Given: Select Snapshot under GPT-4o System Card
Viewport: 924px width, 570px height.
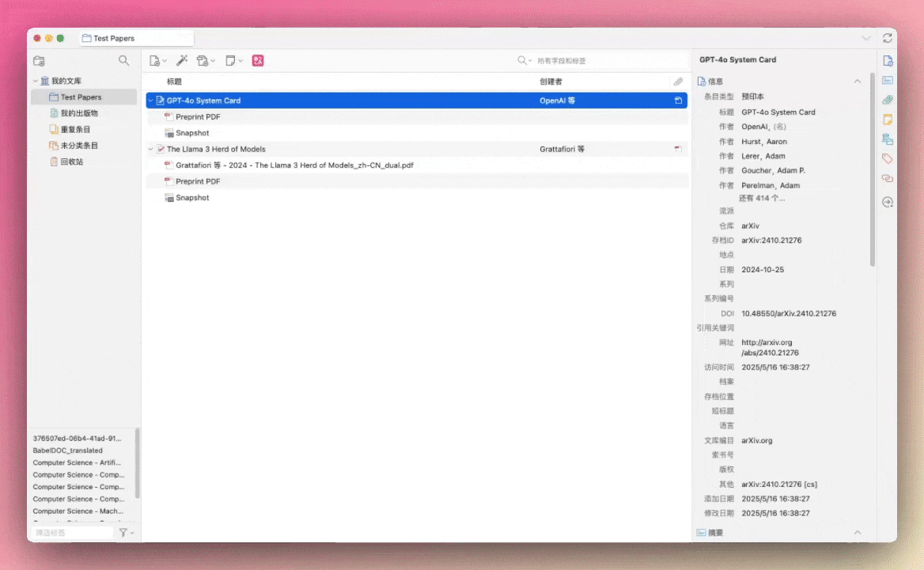Looking at the screenshot, I should 417,133.
